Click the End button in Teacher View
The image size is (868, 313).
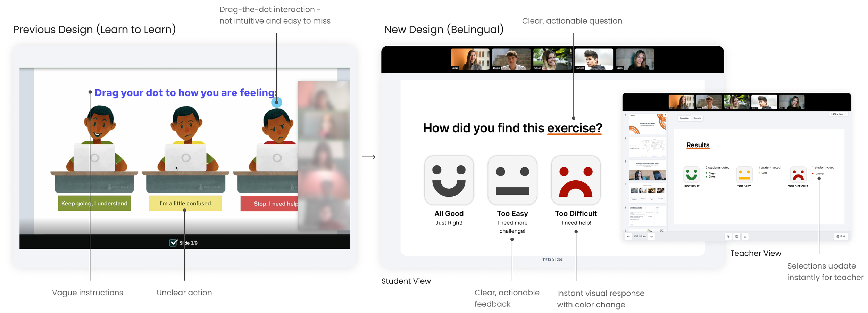click(x=841, y=237)
